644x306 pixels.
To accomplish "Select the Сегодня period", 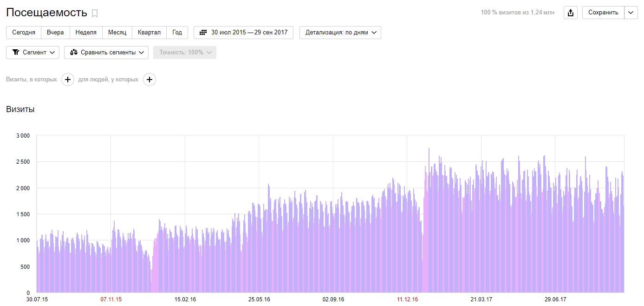I will 24,33.
